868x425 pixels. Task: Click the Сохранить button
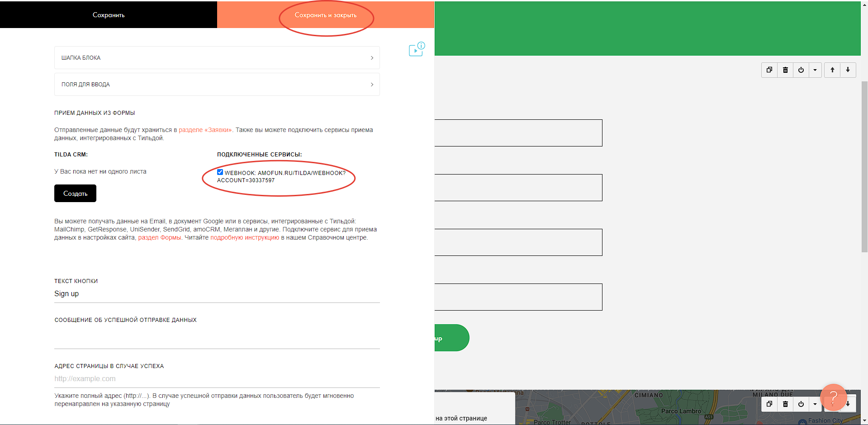pos(109,15)
